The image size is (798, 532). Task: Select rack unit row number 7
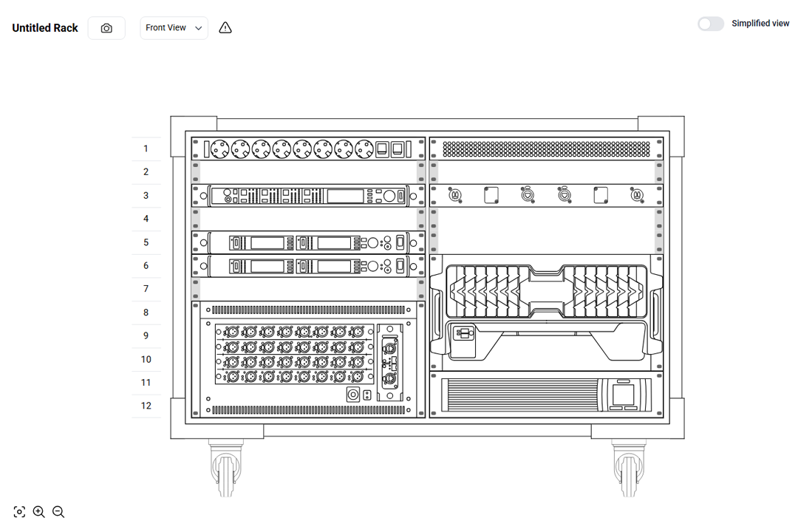coord(146,289)
